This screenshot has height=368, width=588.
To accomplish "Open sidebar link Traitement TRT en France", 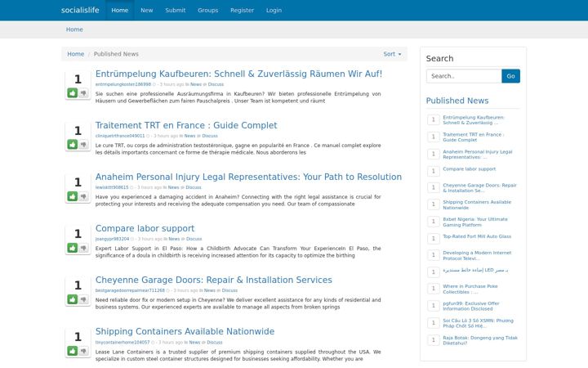I will point(473,137).
